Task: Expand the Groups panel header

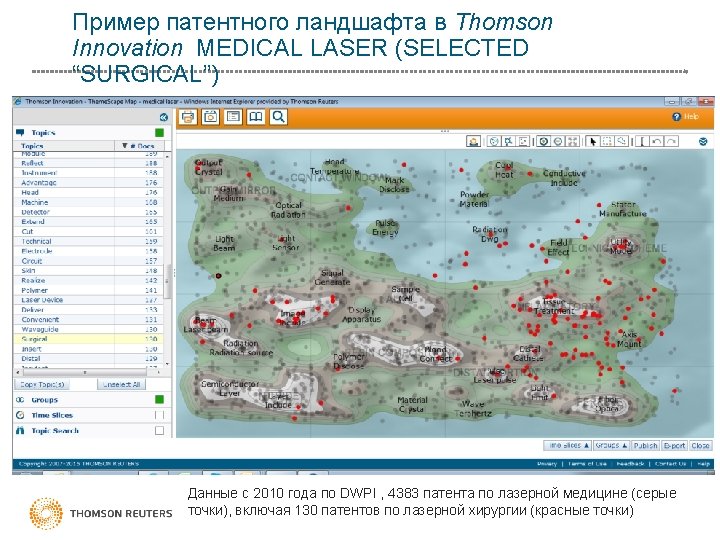Action: click(92, 400)
